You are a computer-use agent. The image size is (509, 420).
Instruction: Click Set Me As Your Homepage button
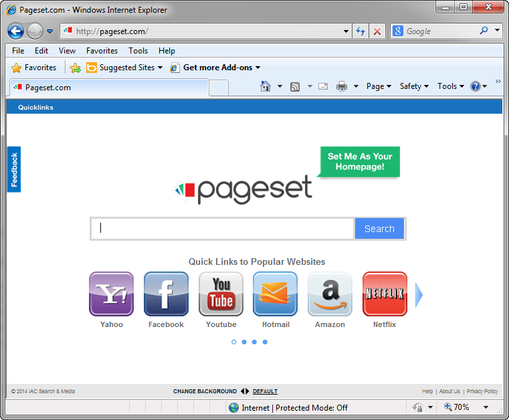point(360,162)
